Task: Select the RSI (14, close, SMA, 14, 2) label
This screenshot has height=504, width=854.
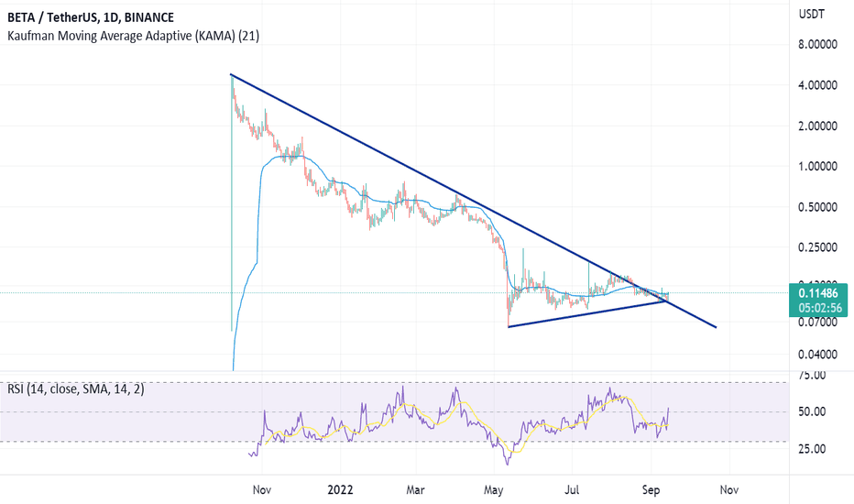Action: [x=76, y=389]
